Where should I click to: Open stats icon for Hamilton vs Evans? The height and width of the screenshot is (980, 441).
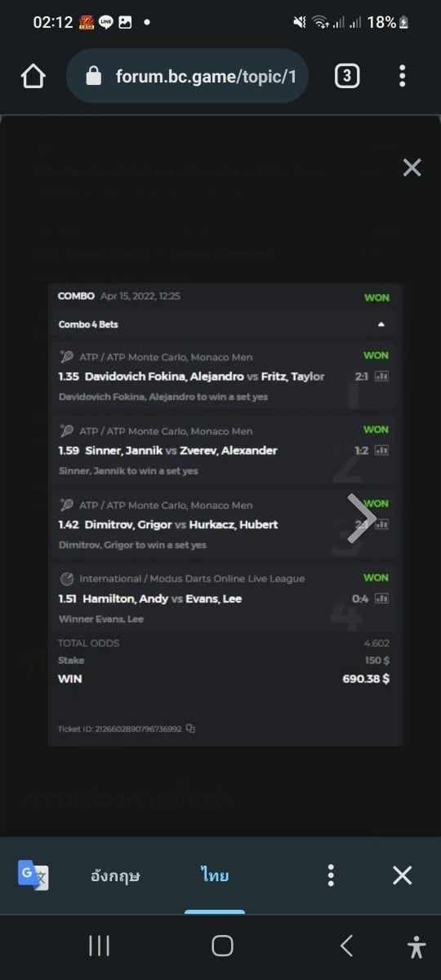(x=381, y=599)
